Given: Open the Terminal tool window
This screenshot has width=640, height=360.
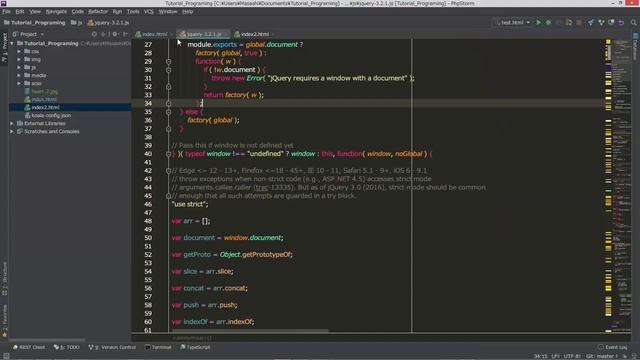Looking at the screenshot, I should [x=158, y=347].
